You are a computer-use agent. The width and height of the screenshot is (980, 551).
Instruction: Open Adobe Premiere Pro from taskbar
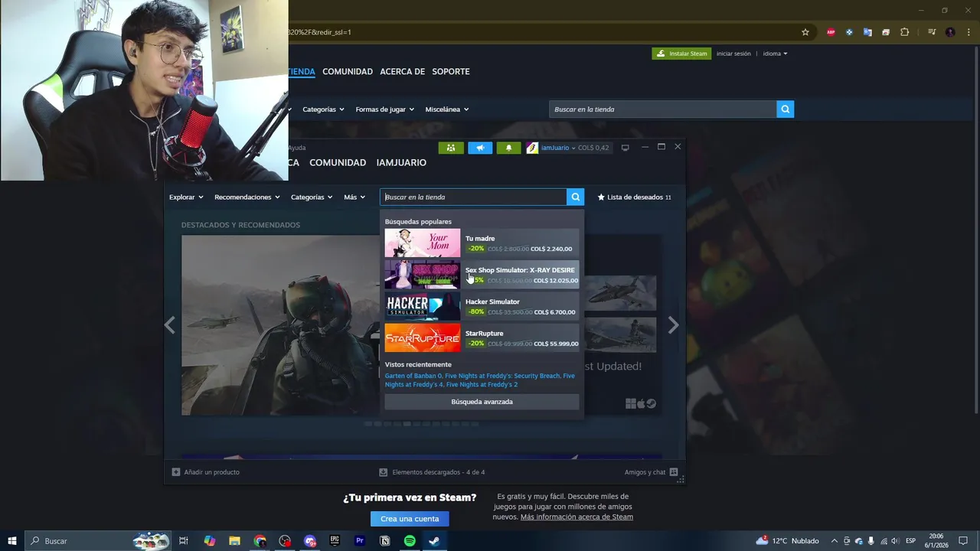click(x=360, y=541)
